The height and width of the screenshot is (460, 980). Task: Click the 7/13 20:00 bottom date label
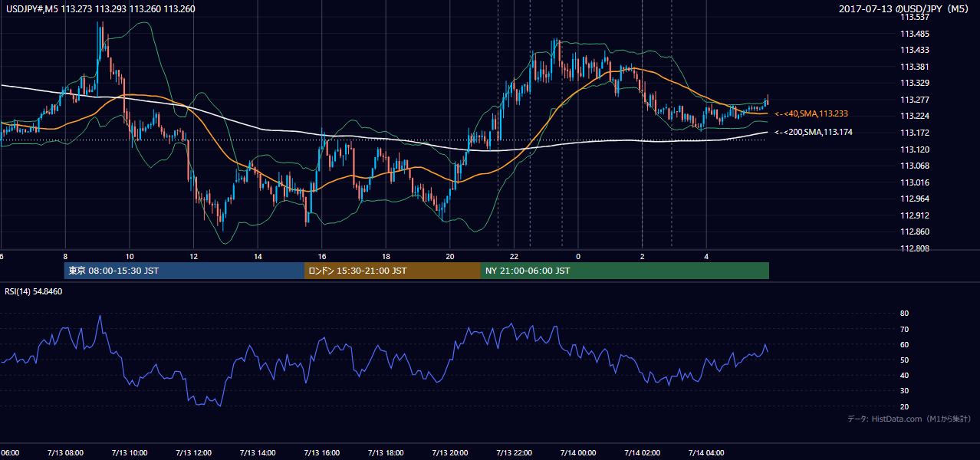click(x=449, y=452)
